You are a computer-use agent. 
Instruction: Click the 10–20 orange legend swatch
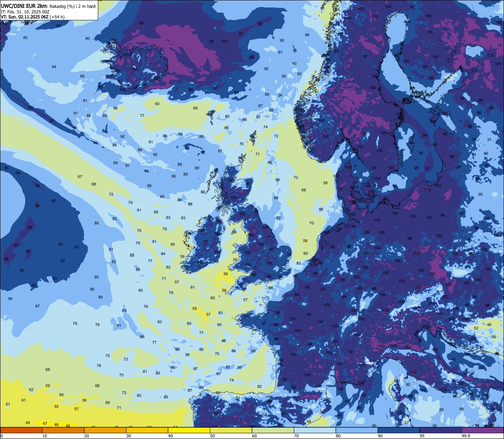point(63,430)
